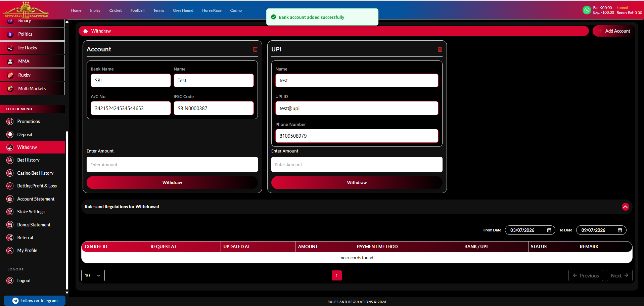Open the Inplay menu

[95, 10]
